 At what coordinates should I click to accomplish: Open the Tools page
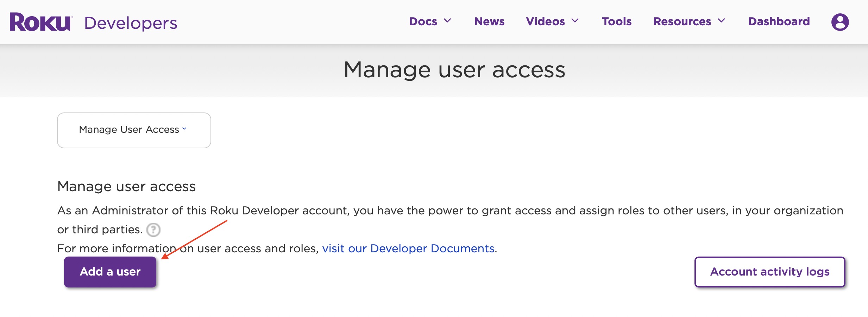tap(617, 21)
